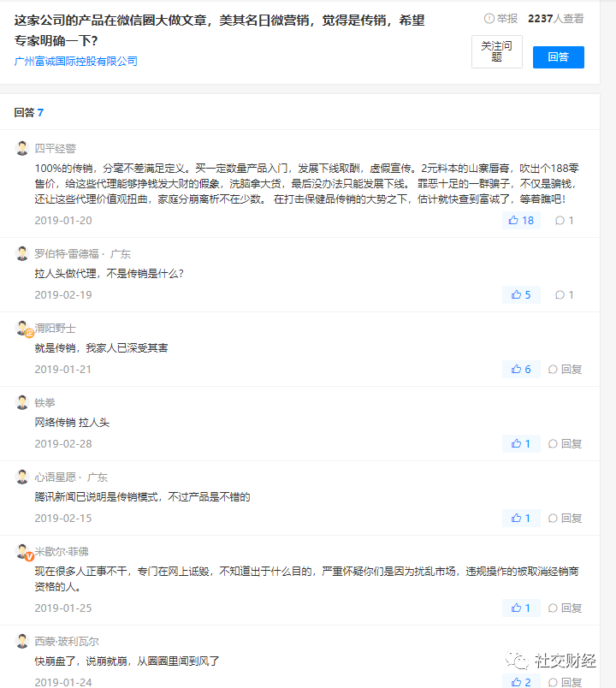Screen dimensions: 616x688
Task: Open comments on 四平经警's answer
Action: tap(565, 221)
